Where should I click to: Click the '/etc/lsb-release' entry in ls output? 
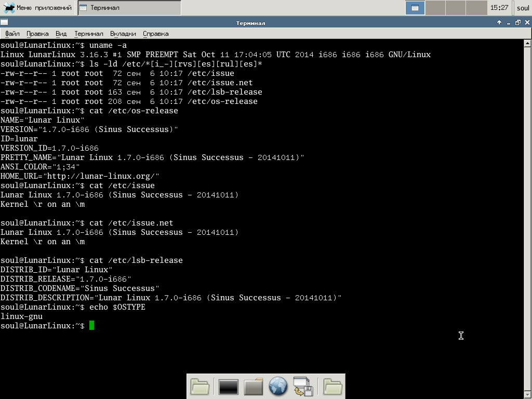225,92
